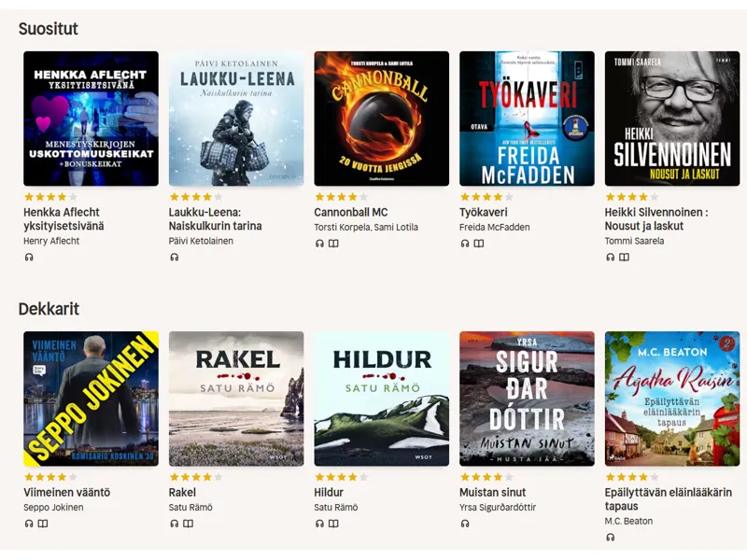Click headphones icon under Epäilyttävän eläinlääkärin tapaus
This screenshot has height=560, width=747.
tap(611, 538)
